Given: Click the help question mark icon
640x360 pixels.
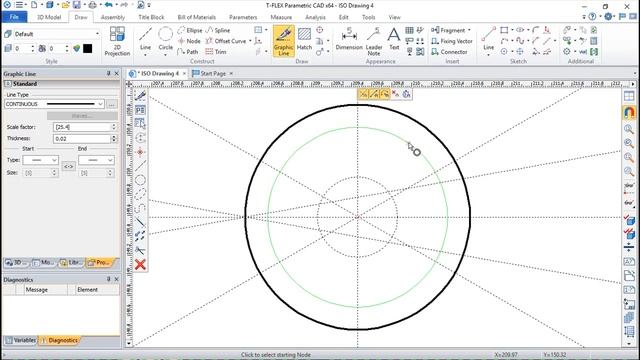Looking at the screenshot, I should (x=592, y=17).
